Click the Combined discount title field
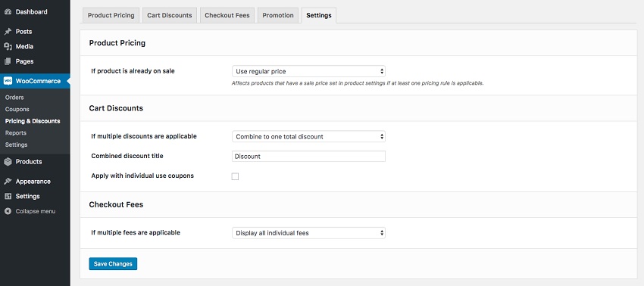The image size is (644, 286). click(308, 157)
